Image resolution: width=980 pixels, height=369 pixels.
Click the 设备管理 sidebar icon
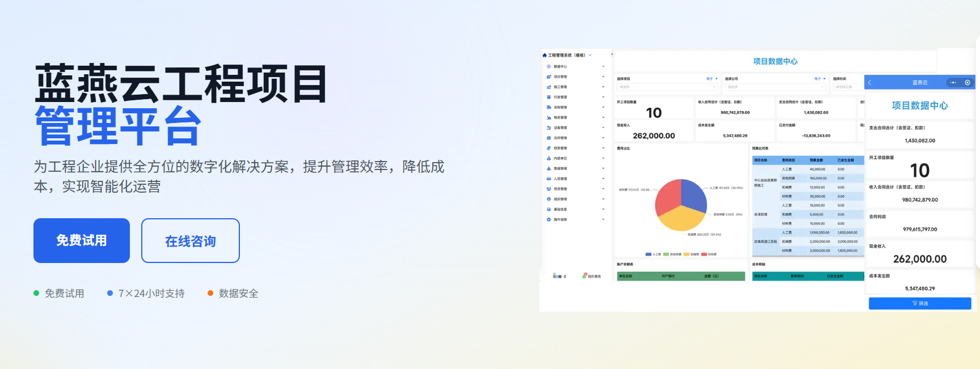point(548,128)
